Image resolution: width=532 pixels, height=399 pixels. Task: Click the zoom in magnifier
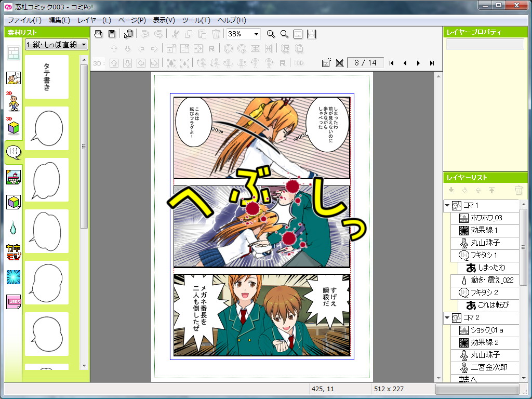pyautogui.click(x=270, y=34)
